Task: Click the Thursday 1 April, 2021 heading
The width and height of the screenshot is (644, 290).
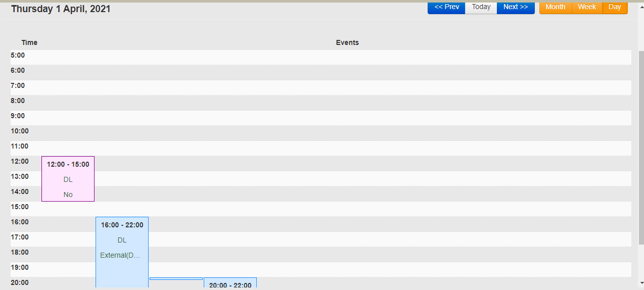Action: click(x=61, y=9)
